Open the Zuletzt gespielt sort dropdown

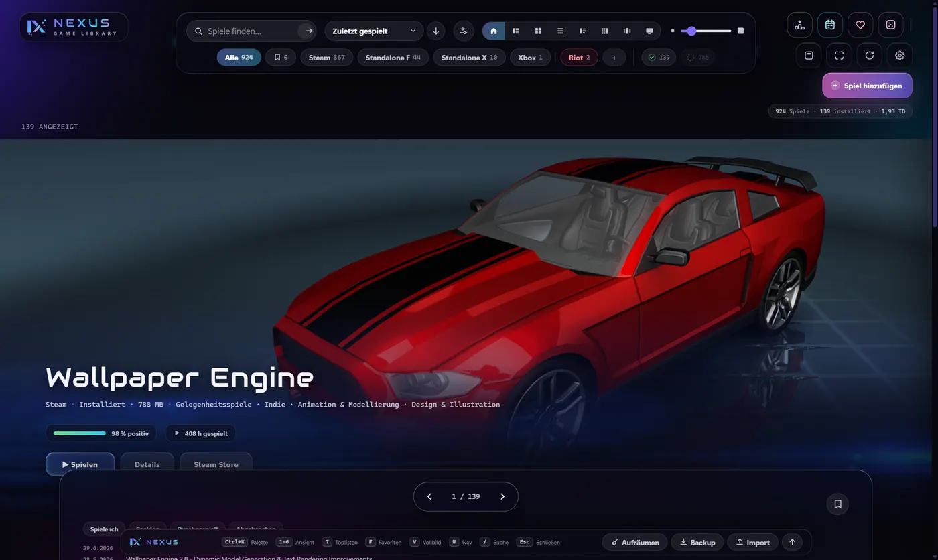click(374, 31)
